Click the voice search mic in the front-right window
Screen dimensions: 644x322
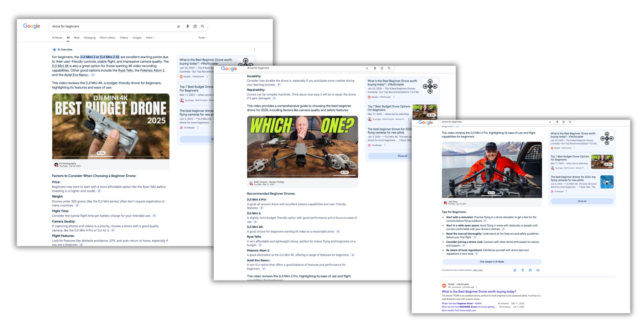pos(557,122)
